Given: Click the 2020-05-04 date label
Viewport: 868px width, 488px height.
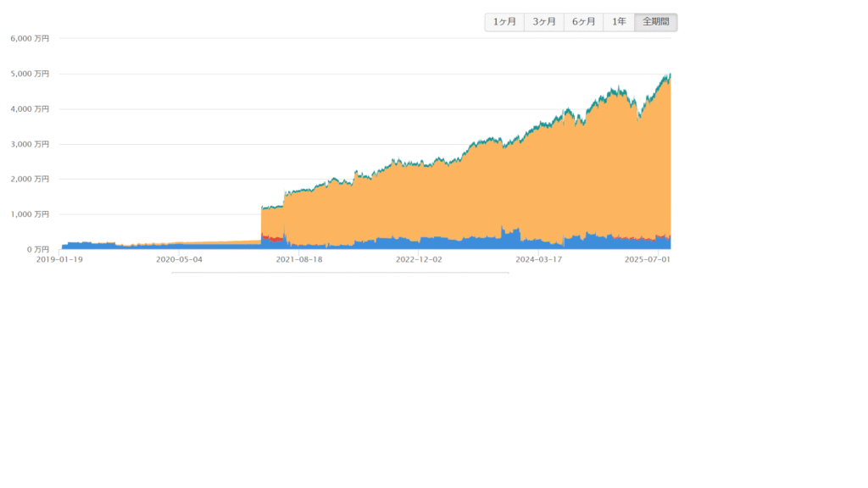Looking at the screenshot, I should pos(180,259).
